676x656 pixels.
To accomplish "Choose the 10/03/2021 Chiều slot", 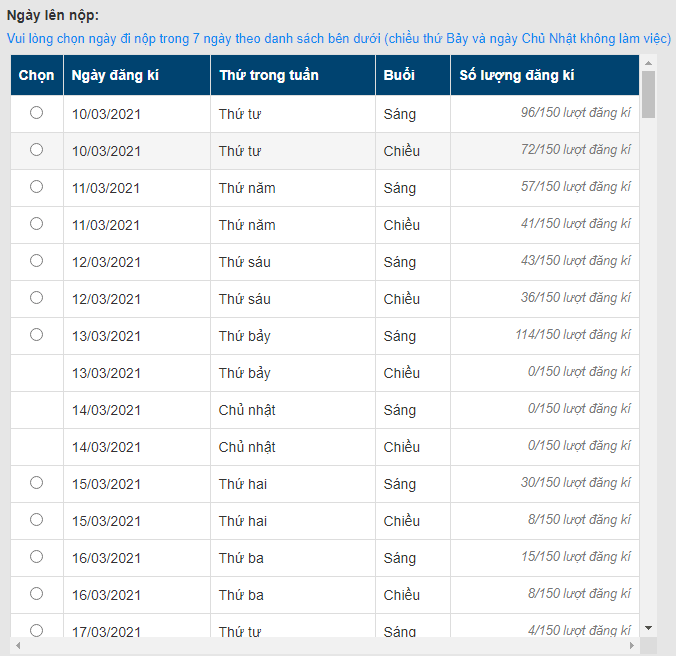I will [x=37, y=150].
